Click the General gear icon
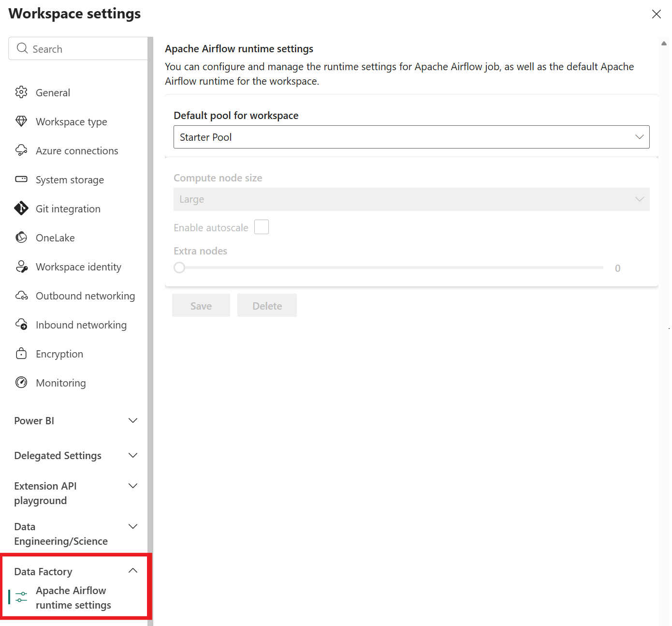This screenshot has height=626, width=672. (21, 92)
